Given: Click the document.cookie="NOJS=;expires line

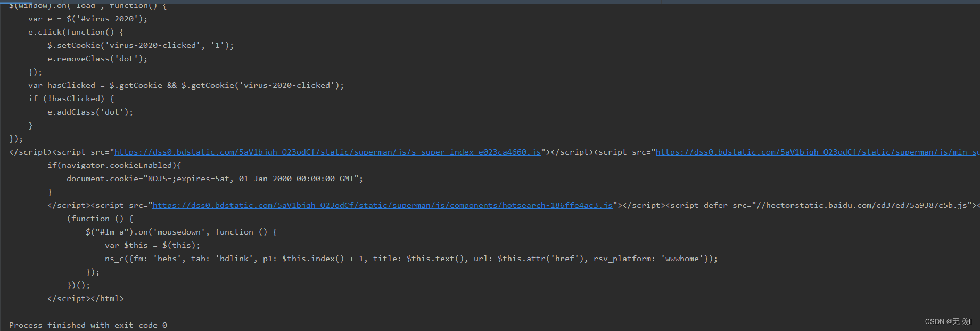Looking at the screenshot, I should (x=215, y=179).
